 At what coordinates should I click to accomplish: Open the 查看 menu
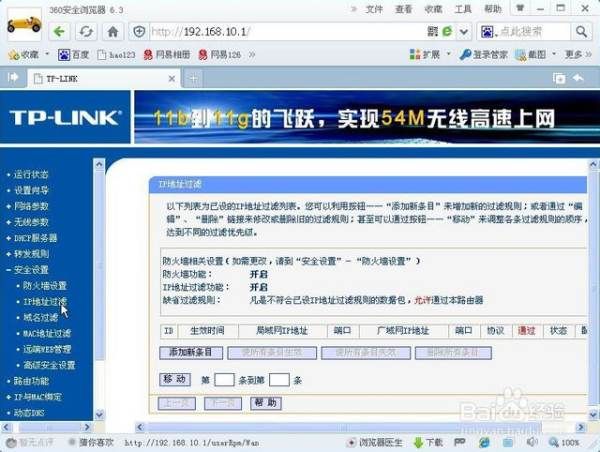[404, 9]
